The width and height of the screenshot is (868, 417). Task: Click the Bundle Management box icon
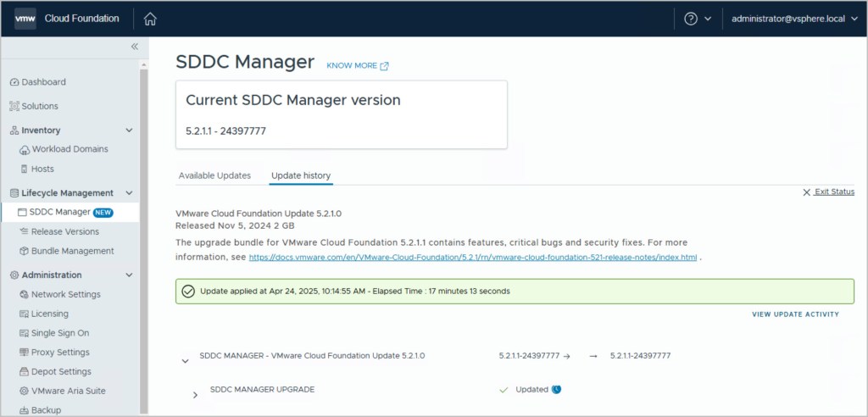click(24, 251)
